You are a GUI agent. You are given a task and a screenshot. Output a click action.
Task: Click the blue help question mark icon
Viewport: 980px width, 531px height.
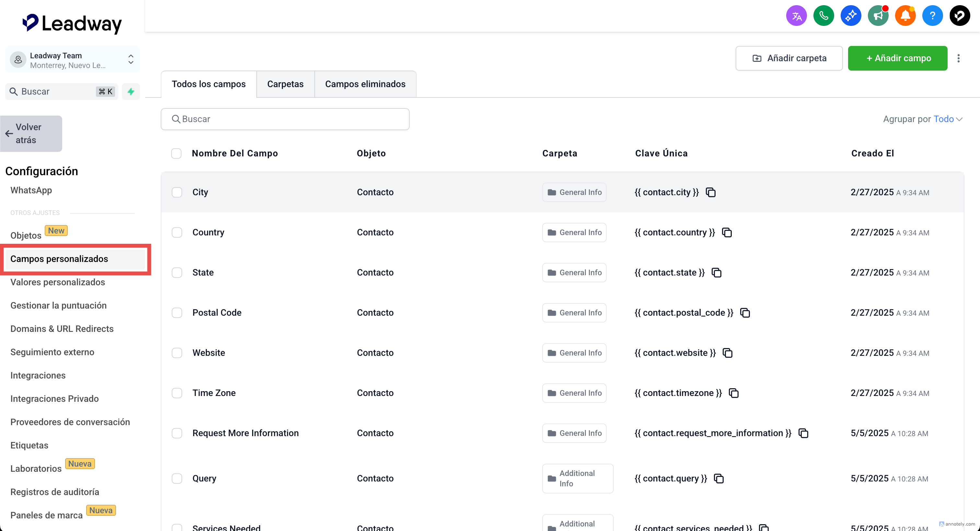pos(932,16)
